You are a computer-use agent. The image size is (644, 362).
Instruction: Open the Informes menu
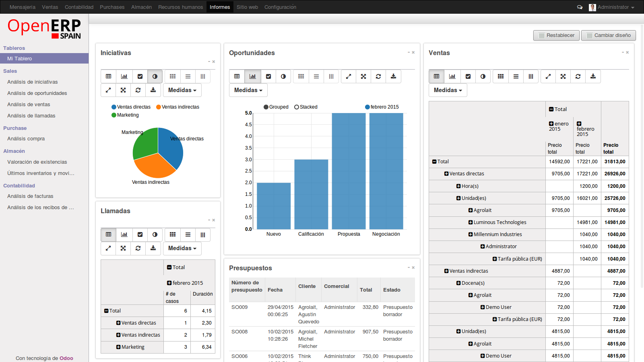click(x=220, y=7)
